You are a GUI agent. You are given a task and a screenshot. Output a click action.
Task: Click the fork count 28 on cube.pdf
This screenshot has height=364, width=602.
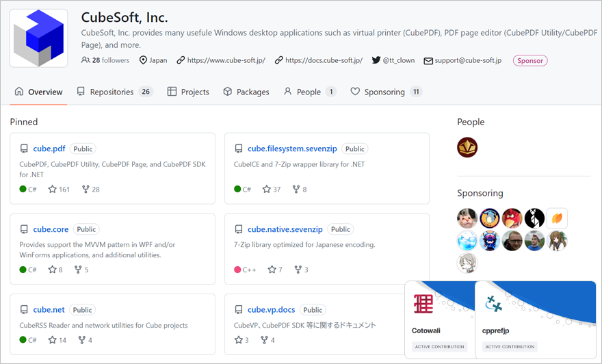point(91,190)
